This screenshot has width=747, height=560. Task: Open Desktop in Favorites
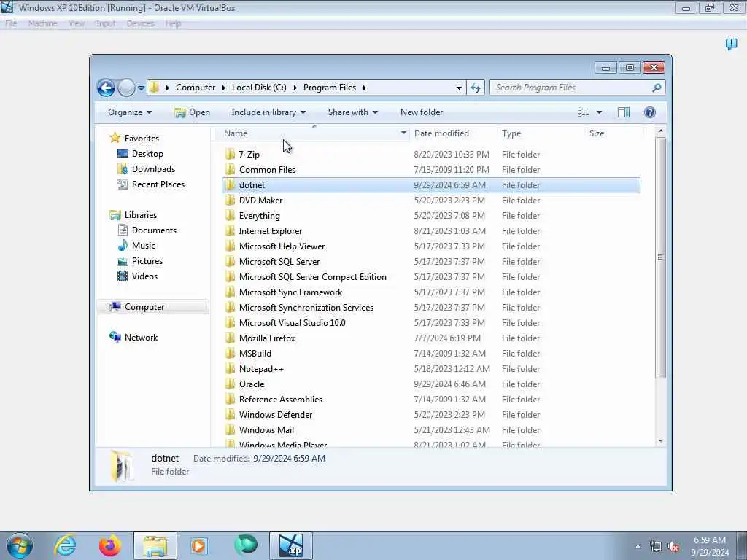pyautogui.click(x=147, y=154)
